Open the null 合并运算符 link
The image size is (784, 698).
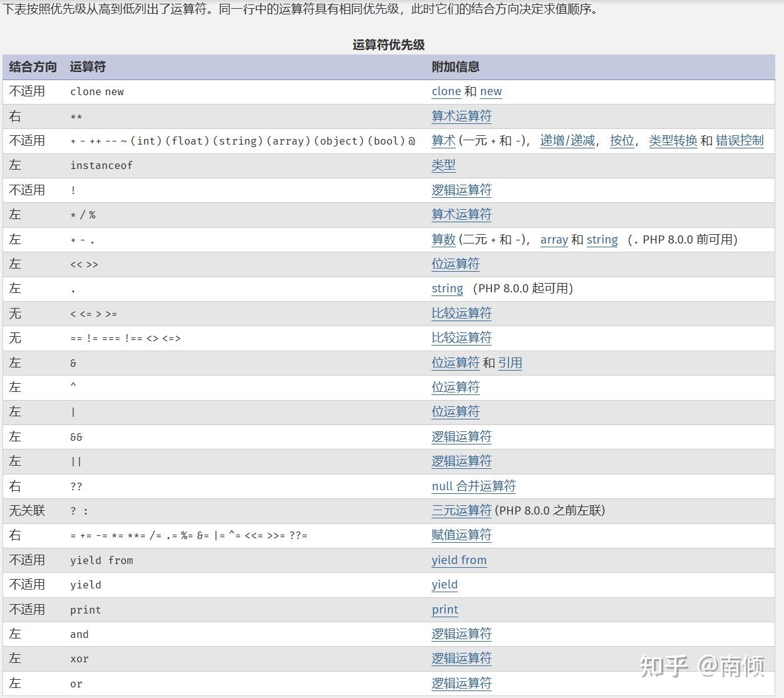(473, 486)
